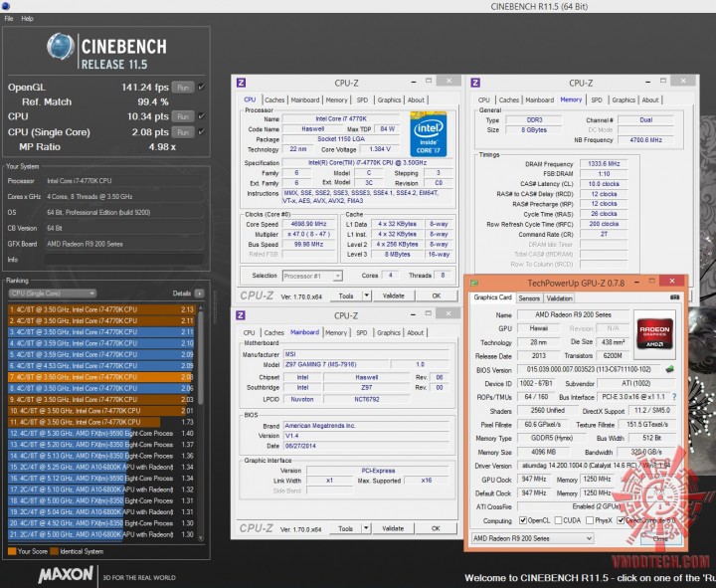Viewport: 716px width, 588px height.
Task: Click the GPU-Z camera screenshot icon
Action: (x=674, y=297)
